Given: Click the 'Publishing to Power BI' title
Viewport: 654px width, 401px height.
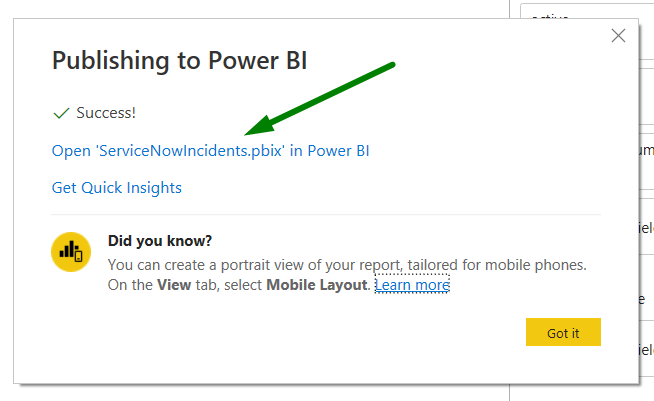Looking at the screenshot, I should 179,61.
